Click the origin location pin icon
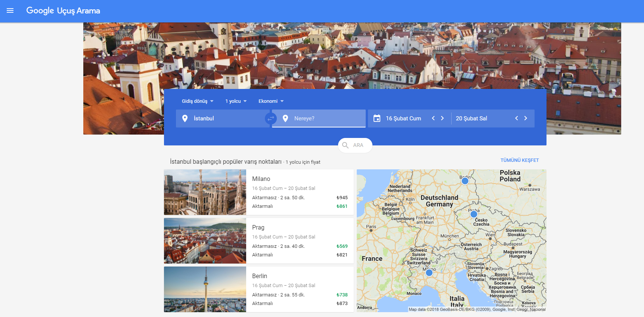The width and height of the screenshot is (644, 317). click(x=185, y=119)
